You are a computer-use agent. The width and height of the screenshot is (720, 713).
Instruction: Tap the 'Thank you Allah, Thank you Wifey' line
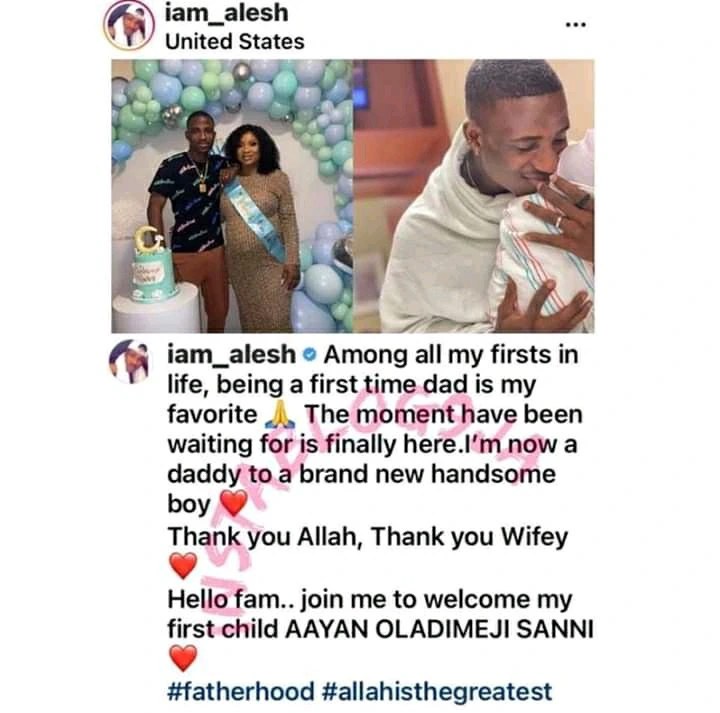[368, 537]
